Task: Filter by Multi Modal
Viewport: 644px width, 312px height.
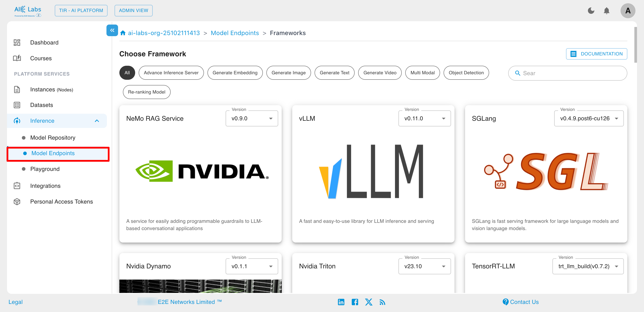Action: coord(422,73)
